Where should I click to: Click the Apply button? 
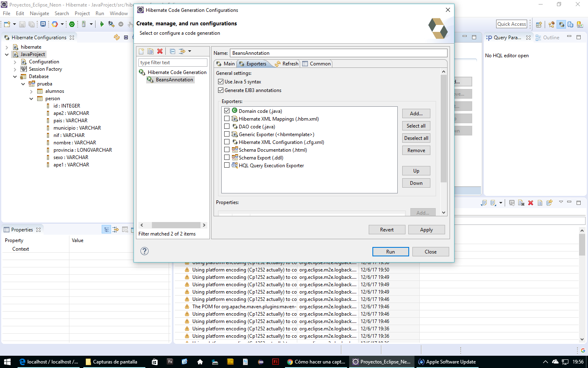tap(426, 230)
